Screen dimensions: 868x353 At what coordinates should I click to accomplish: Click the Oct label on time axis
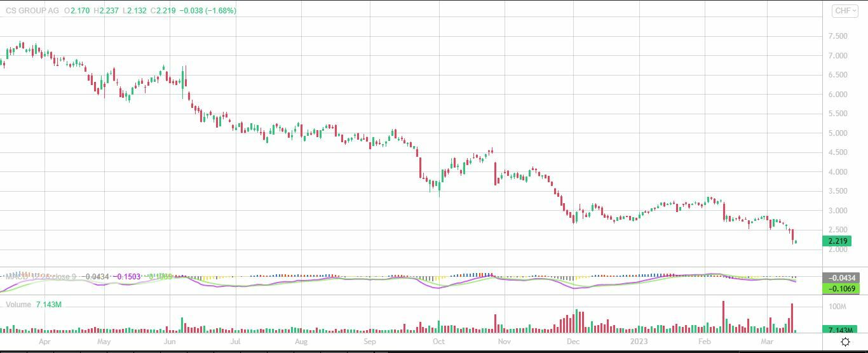tap(438, 342)
